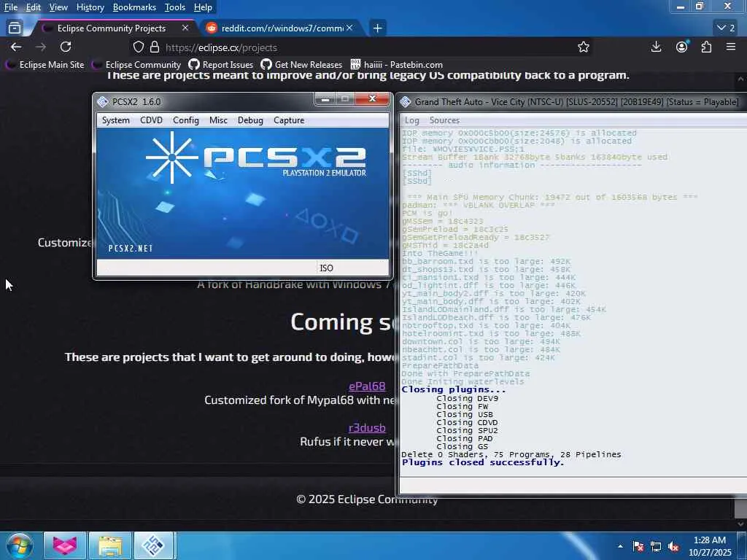The width and height of the screenshot is (747, 560).
Task: Open the Windows Start menu orb
Action: coord(20,546)
